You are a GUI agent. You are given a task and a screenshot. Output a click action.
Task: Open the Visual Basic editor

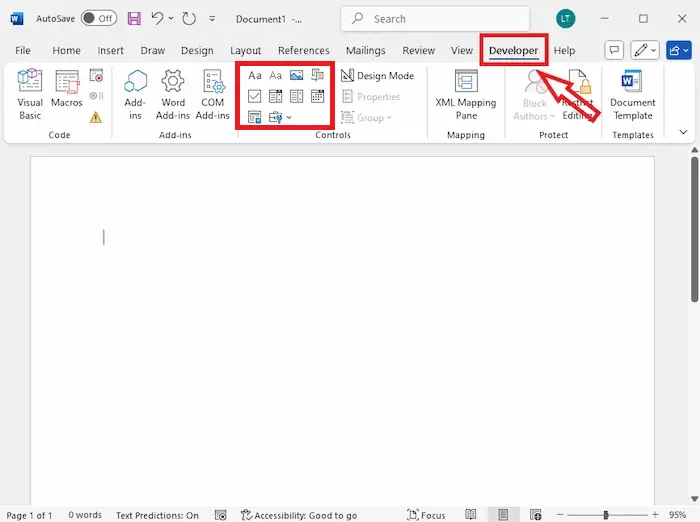pos(30,95)
